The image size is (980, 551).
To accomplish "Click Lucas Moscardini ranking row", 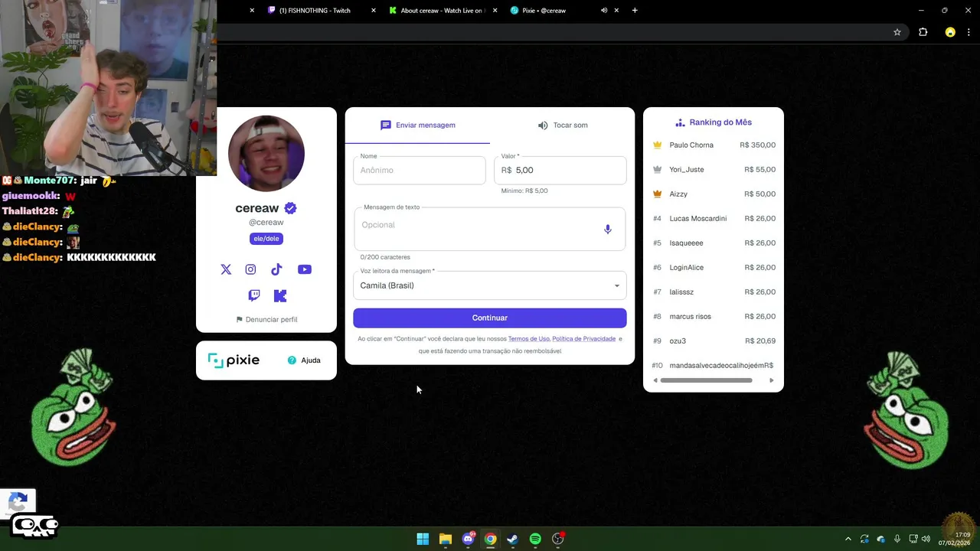I will click(714, 218).
